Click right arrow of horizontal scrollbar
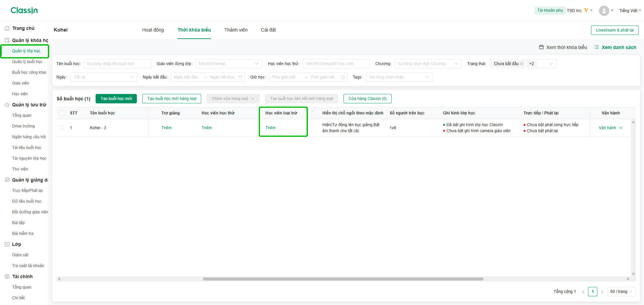 [x=628, y=279]
